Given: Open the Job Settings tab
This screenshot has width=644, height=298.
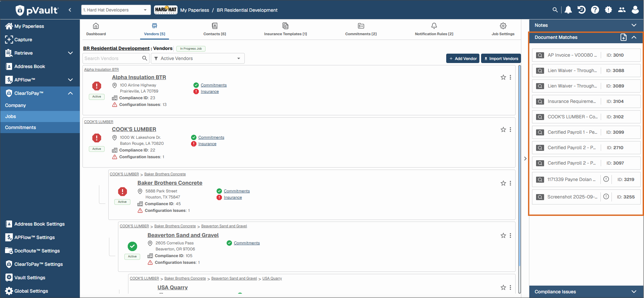Looking at the screenshot, I should 503,29.
